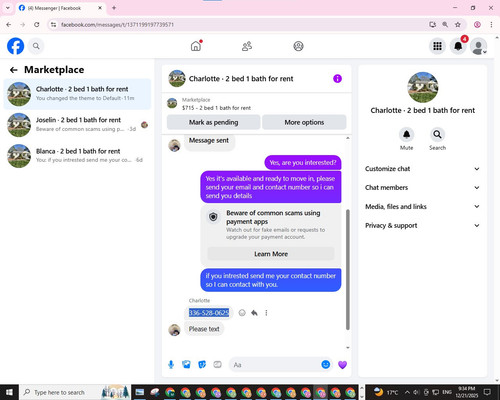Click the Facebook search magnifier icon
The height and width of the screenshot is (400, 500).
pos(36,46)
